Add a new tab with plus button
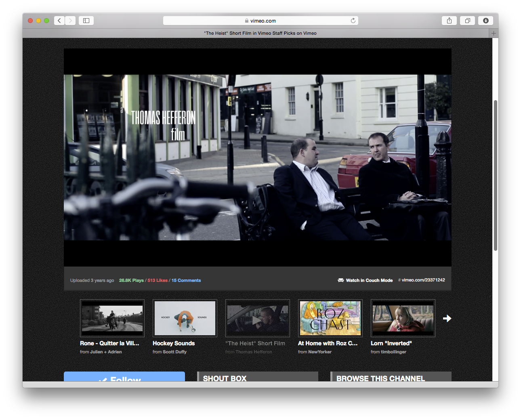 [x=494, y=34]
